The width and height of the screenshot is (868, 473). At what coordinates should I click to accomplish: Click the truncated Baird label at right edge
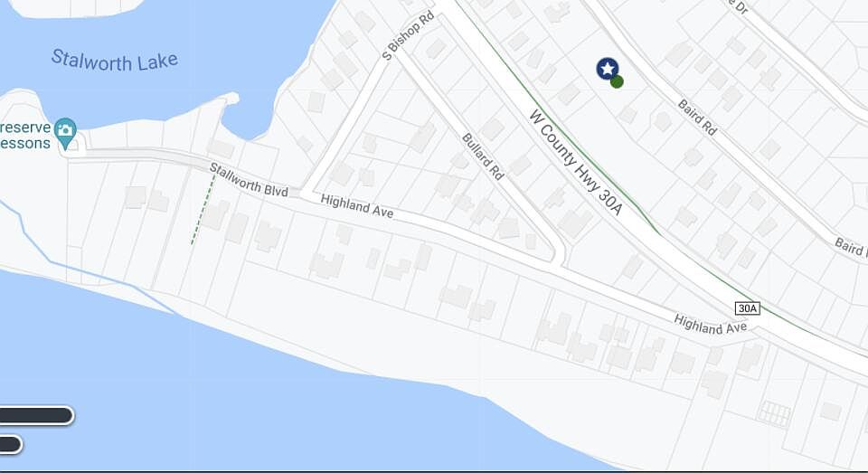click(x=851, y=247)
